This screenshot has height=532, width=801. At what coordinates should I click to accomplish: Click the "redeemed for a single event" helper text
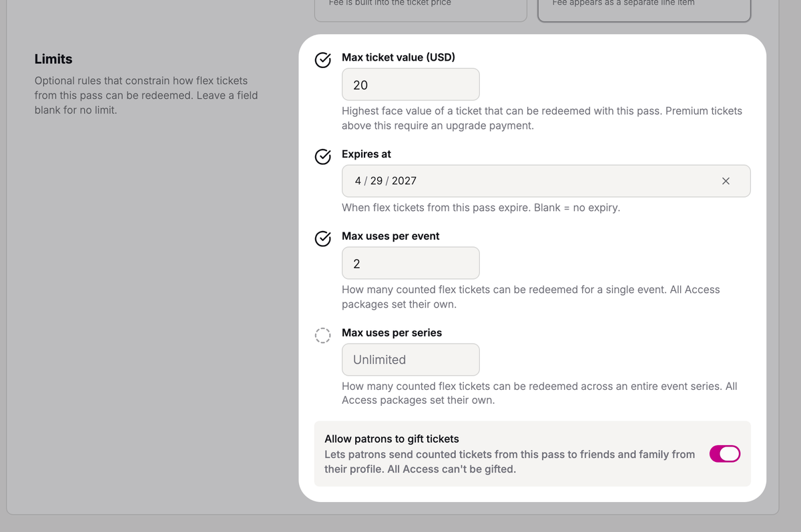click(x=531, y=296)
